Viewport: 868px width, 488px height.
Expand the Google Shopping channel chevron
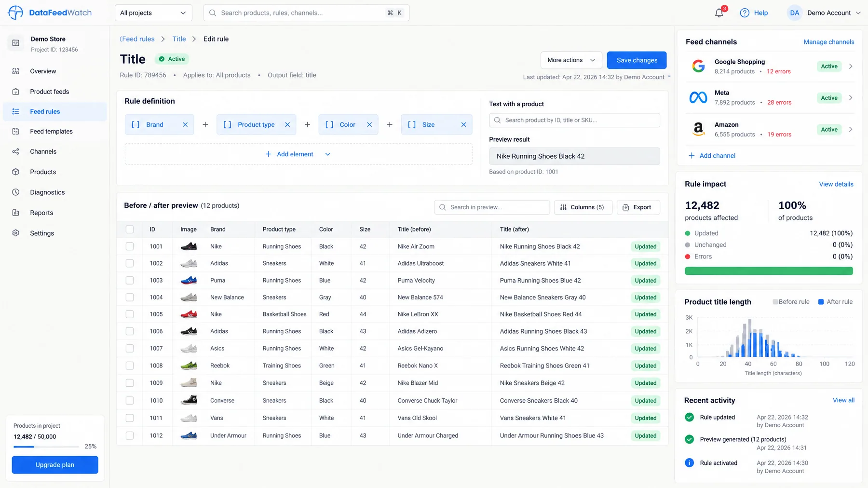(851, 66)
